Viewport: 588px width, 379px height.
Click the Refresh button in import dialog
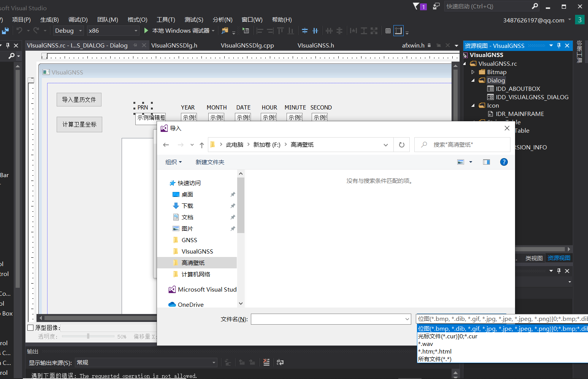coord(402,145)
